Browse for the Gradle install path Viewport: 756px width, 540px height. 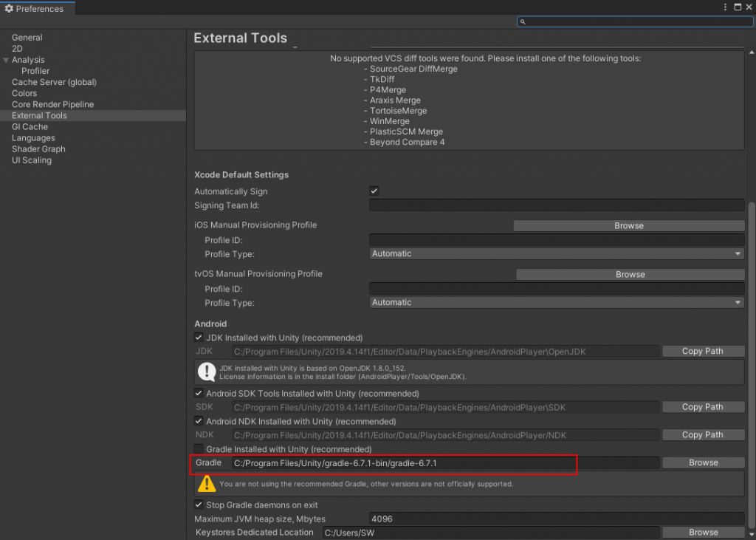point(703,462)
